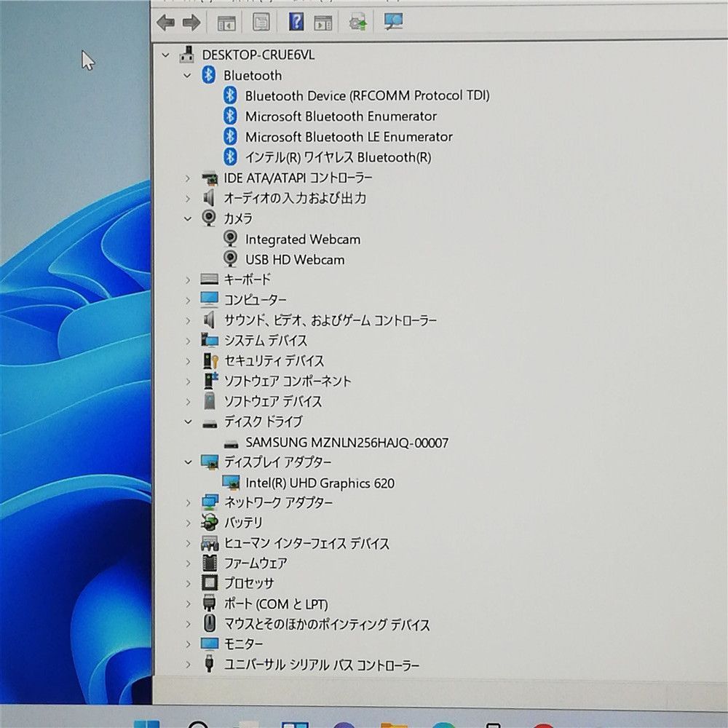The height and width of the screenshot is (728, 728).
Task: Select the セキュリティ デバイス label
Action: point(274,361)
